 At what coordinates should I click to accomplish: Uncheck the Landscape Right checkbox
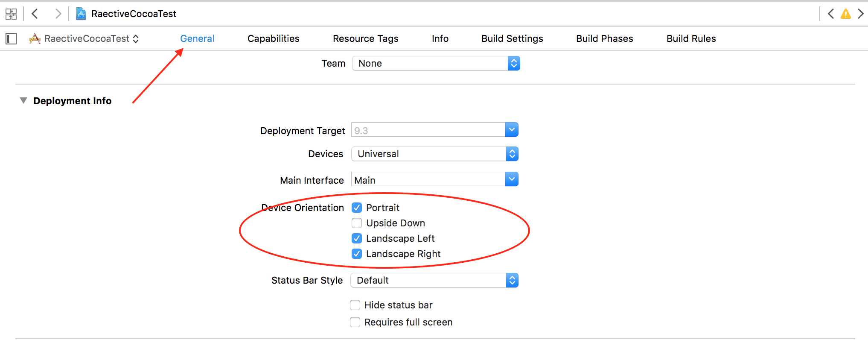(357, 254)
